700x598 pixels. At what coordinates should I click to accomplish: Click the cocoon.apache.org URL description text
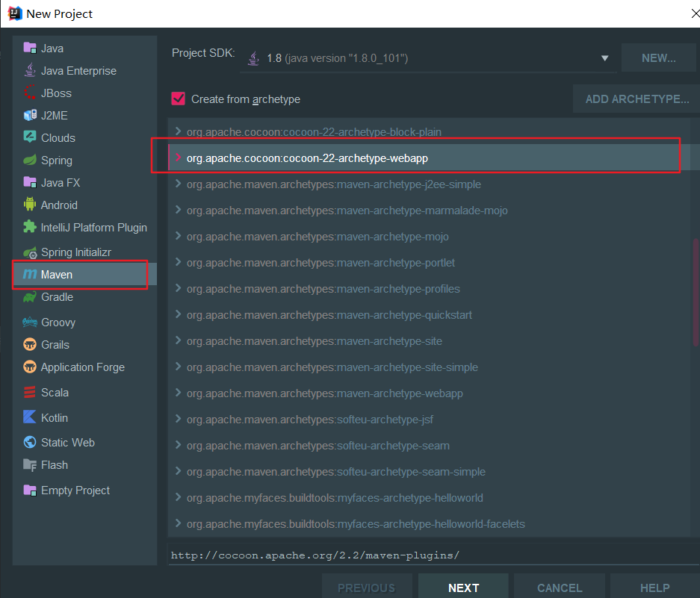[315, 555]
